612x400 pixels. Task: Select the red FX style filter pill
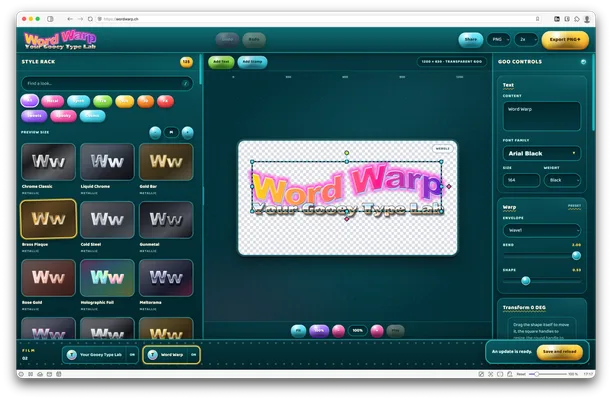[165, 101]
